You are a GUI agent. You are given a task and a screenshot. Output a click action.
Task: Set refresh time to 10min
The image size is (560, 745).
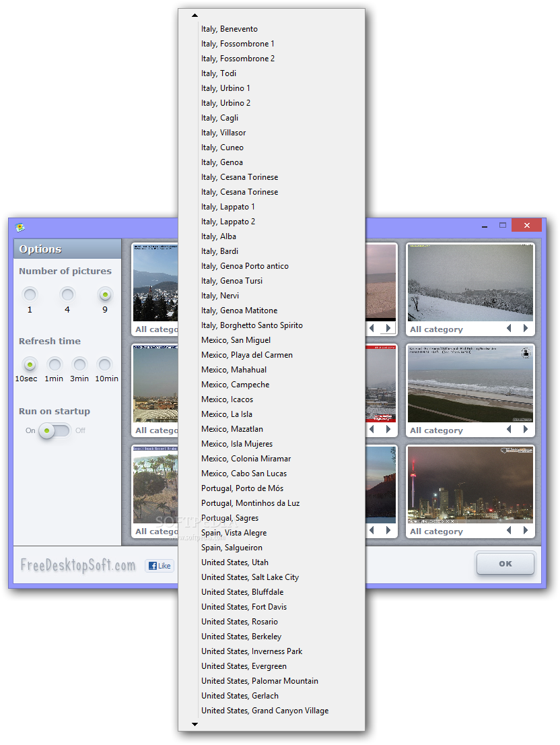104,364
